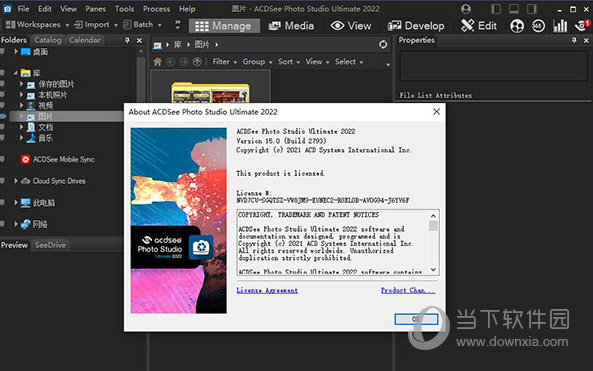Image resolution: width=593 pixels, height=371 pixels.
Task: Click the Up one level arrow
Action: [x=197, y=62]
